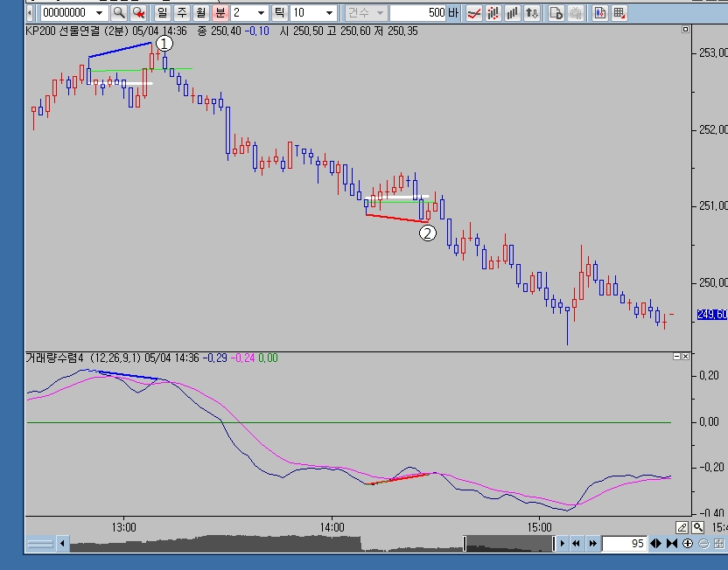Screen dimensions: 728x570
Task: Click the gray bar chart icon
Action: coord(512,13)
